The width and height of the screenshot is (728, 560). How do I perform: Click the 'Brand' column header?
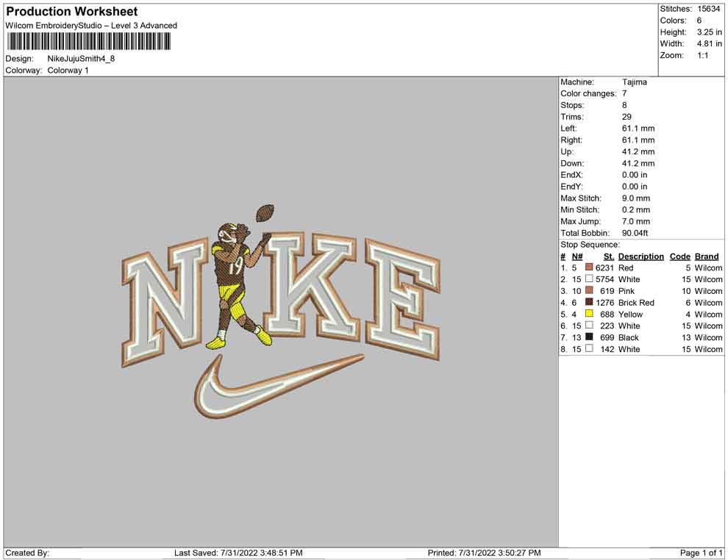pos(707,256)
